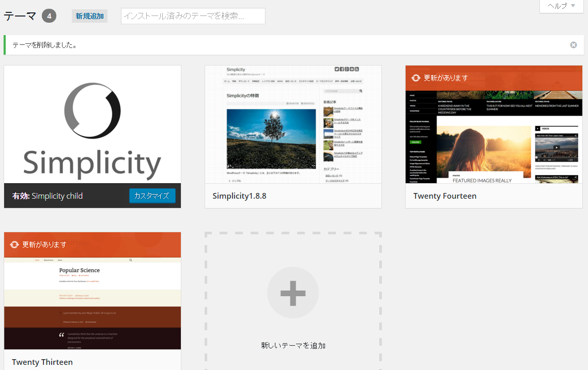The width and height of the screenshot is (588, 370).
Task: Click the large plus icon to add theme
Action: (292, 293)
